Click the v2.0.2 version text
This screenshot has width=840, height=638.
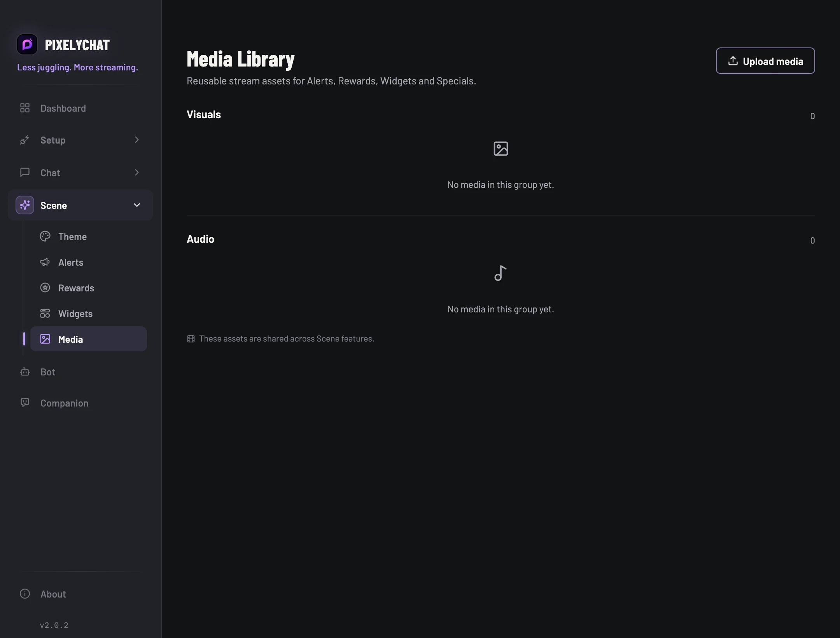click(x=54, y=625)
